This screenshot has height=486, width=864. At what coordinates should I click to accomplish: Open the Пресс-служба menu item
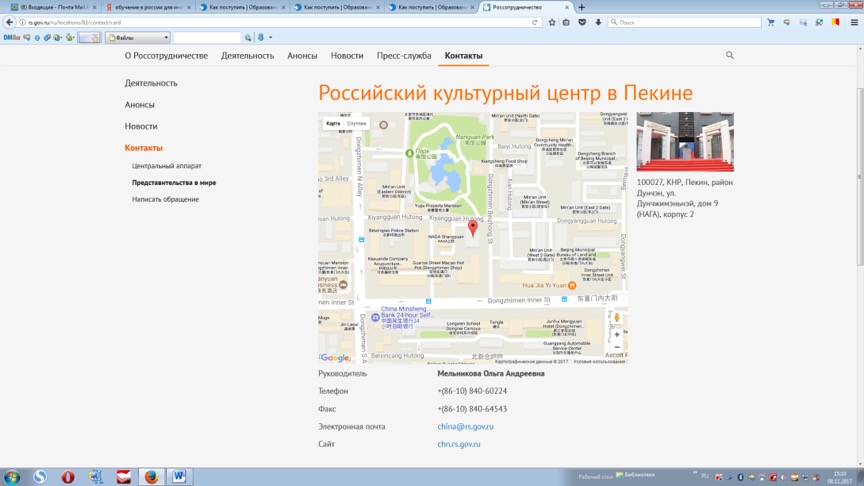tap(404, 56)
